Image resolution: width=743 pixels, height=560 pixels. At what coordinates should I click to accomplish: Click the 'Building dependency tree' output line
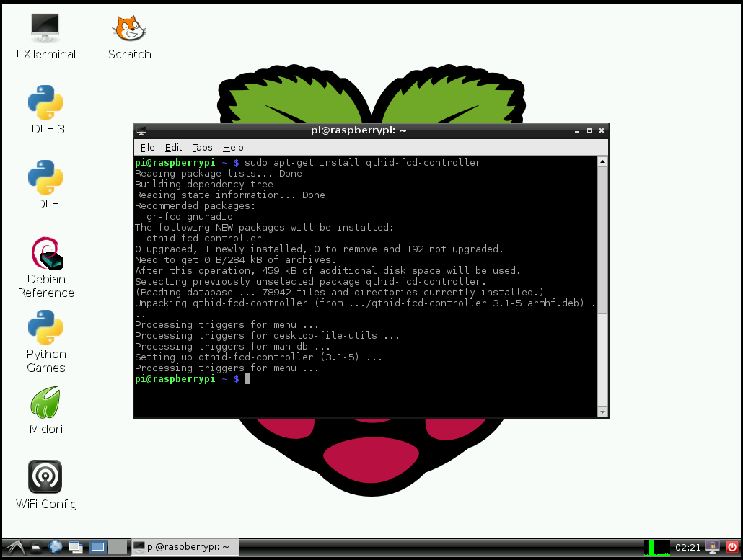coord(204,184)
